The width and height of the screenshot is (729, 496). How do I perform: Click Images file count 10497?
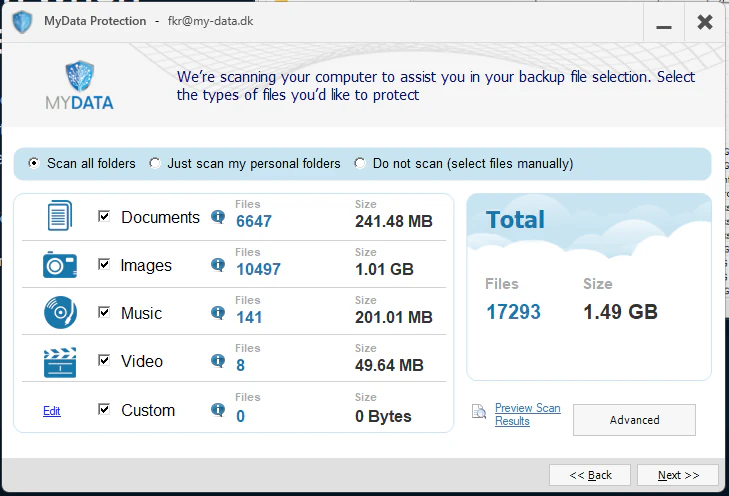tap(258, 269)
